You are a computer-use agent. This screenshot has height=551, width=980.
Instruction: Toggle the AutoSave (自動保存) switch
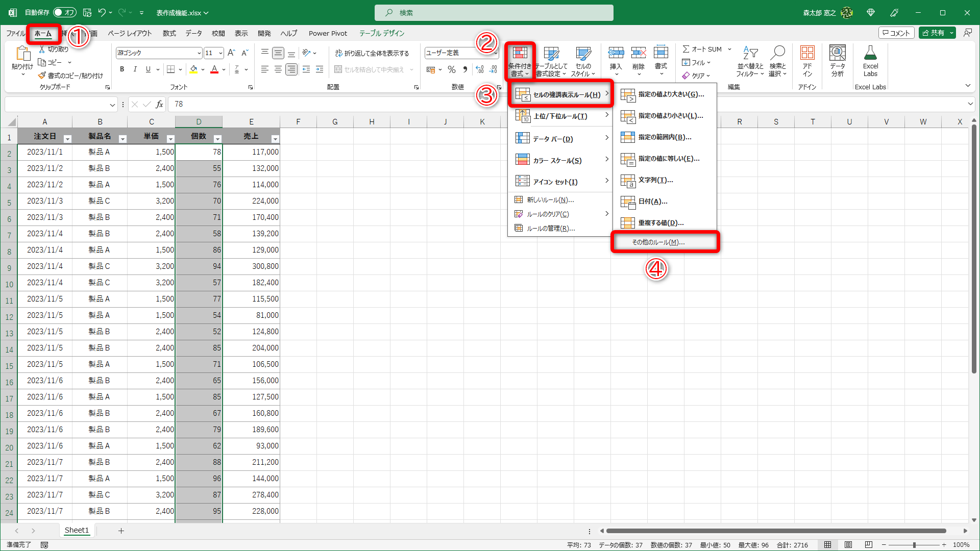pos(64,12)
